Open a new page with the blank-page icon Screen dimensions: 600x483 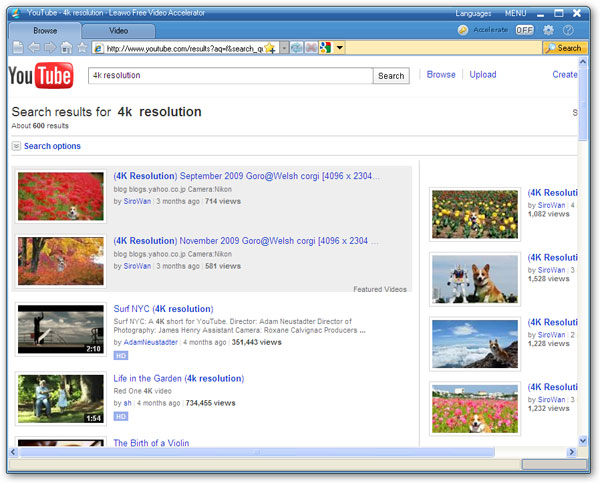coord(18,48)
